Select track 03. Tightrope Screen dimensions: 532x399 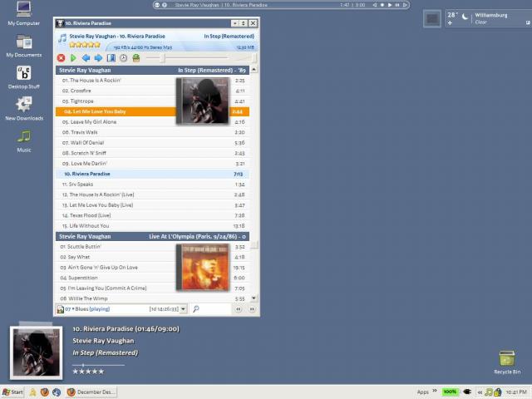coord(152,101)
